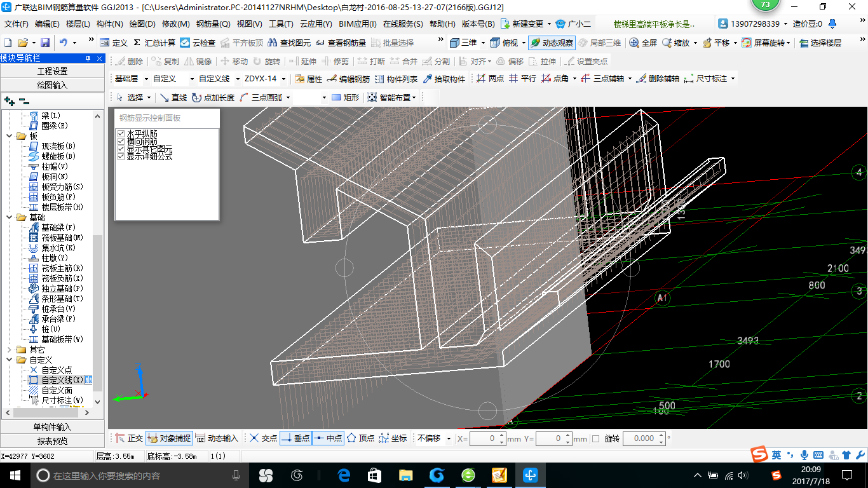The width and height of the screenshot is (868, 488).
Task: Open the BIM应用(I) menu
Action: pos(358,24)
